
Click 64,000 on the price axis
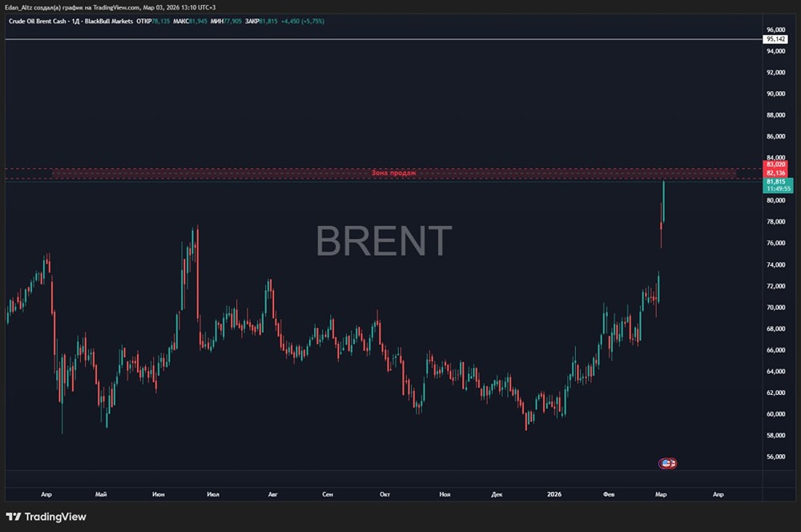pyautogui.click(x=775, y=372)
